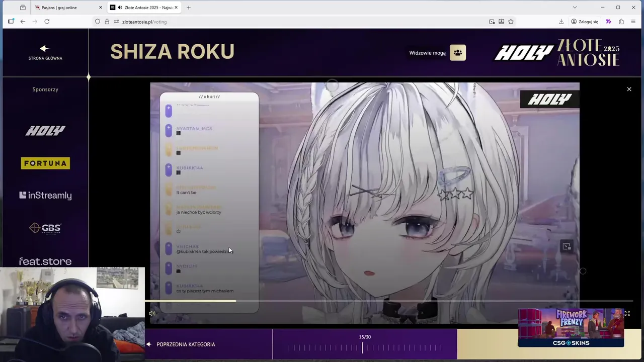Viewport: 644px width, 362px height.
Task: Click Zaloguj się account button
Action: tap(584, 22)
